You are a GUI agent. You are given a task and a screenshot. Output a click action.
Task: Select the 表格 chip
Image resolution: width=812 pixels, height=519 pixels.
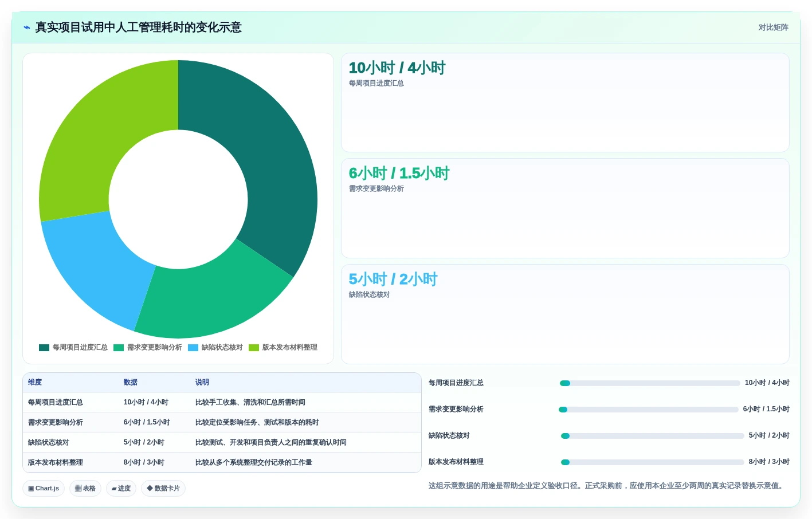pyautogui.click(x=85, y=489)
